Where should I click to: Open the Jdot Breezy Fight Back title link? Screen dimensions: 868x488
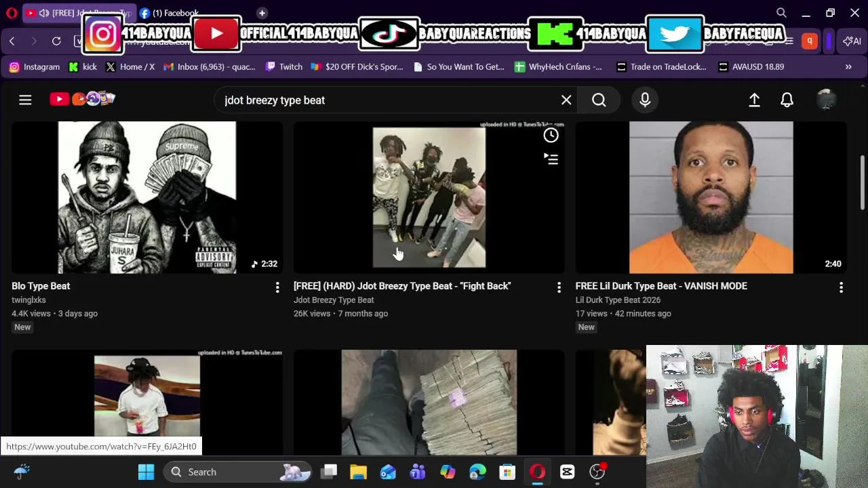[x=402, y=286]
